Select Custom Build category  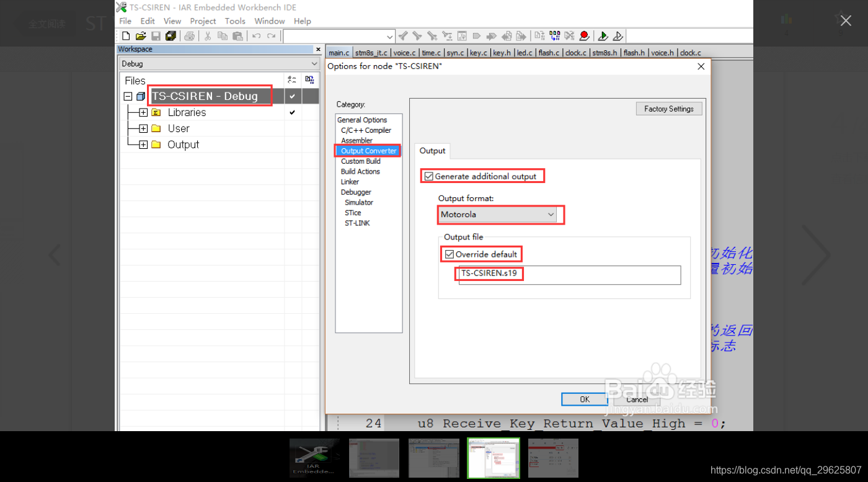361,161
